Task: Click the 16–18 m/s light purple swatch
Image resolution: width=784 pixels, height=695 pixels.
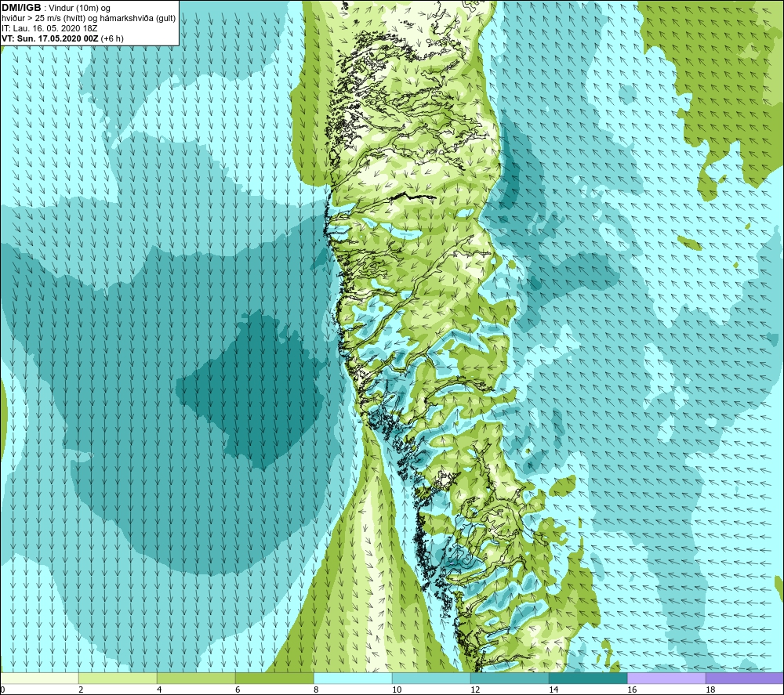Action: tap(666, 679)
